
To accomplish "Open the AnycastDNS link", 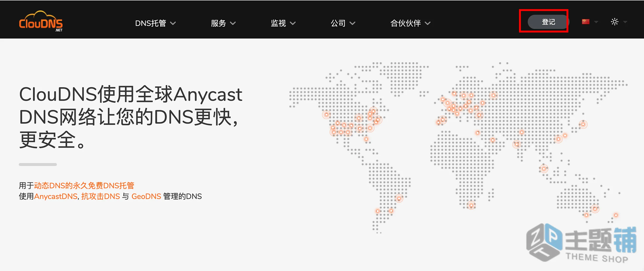I will click(56, 197).
